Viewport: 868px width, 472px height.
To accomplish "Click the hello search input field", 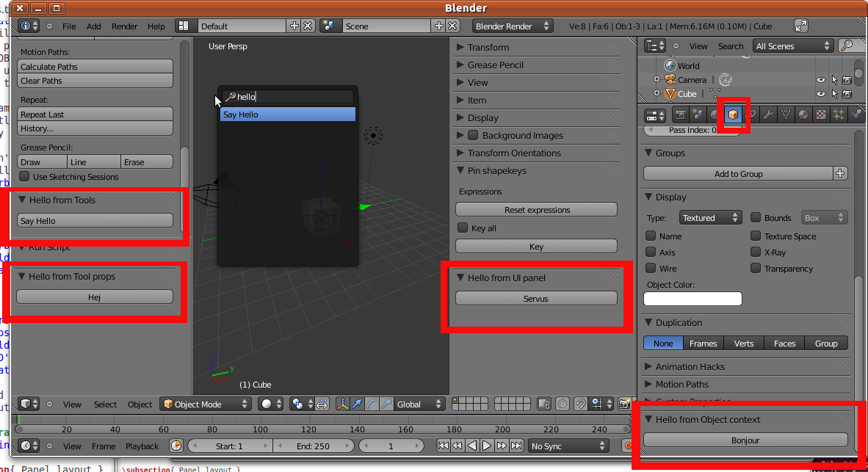I will (287, 96).
